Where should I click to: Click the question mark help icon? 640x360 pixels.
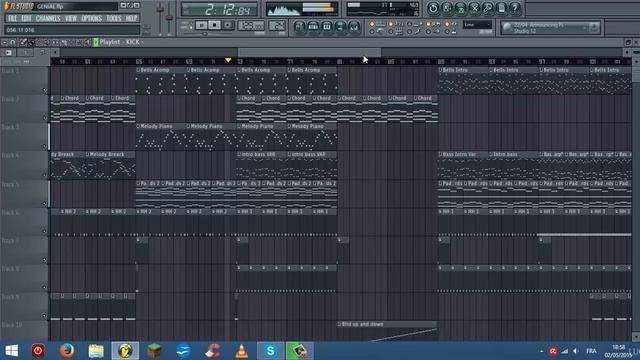click(515, 8)
